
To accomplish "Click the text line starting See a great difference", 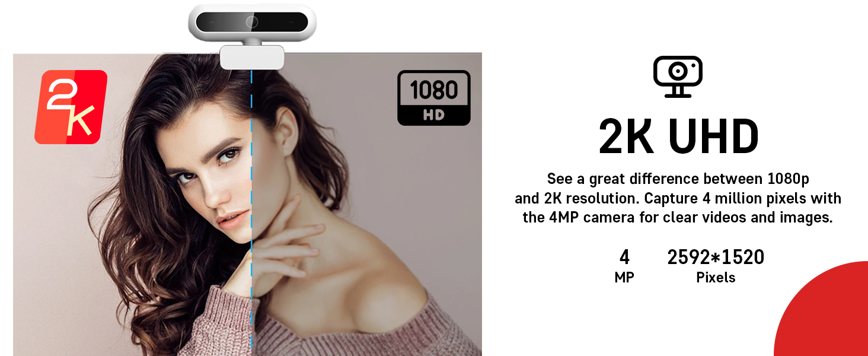I will [678, 179].
